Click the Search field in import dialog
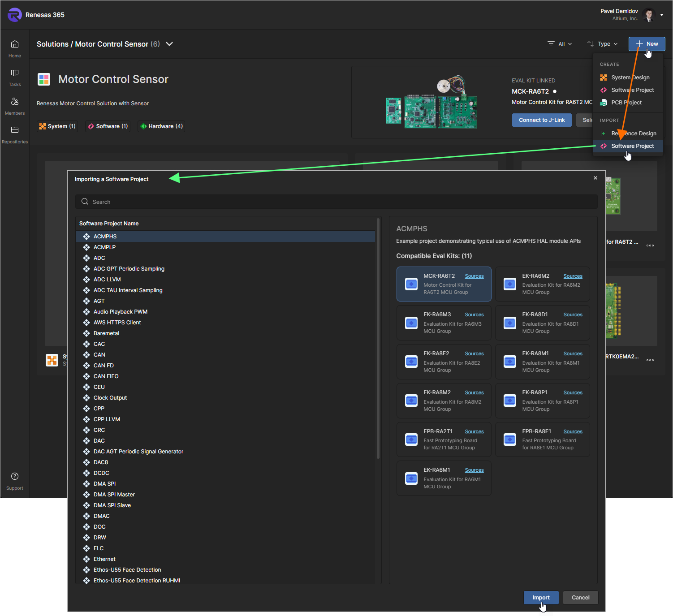The width and height of the screenshot is (673, 616). tap(336, 202)
